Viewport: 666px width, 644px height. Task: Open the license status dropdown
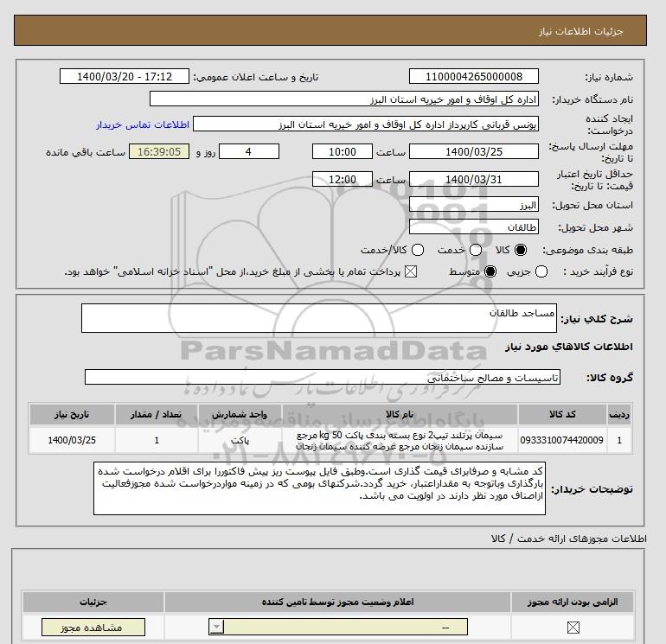pos(338,627)
